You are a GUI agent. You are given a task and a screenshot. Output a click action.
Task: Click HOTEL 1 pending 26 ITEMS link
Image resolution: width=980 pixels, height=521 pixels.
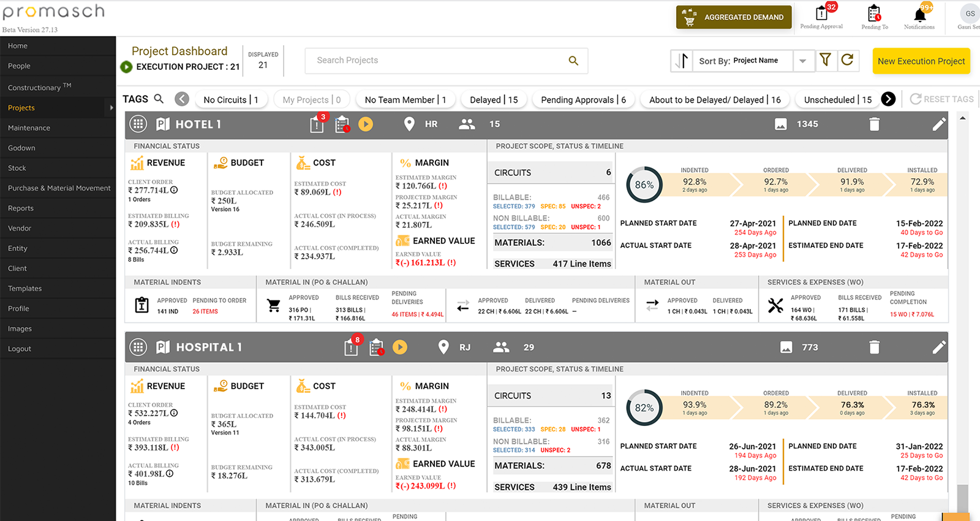coord(205,311)
